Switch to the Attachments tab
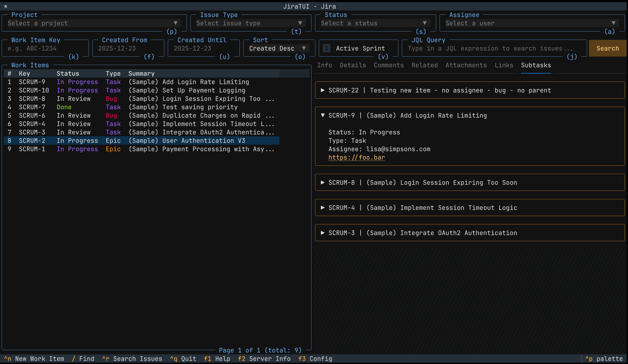The height and width of the screenshot is (364, 628). (466, 65)
